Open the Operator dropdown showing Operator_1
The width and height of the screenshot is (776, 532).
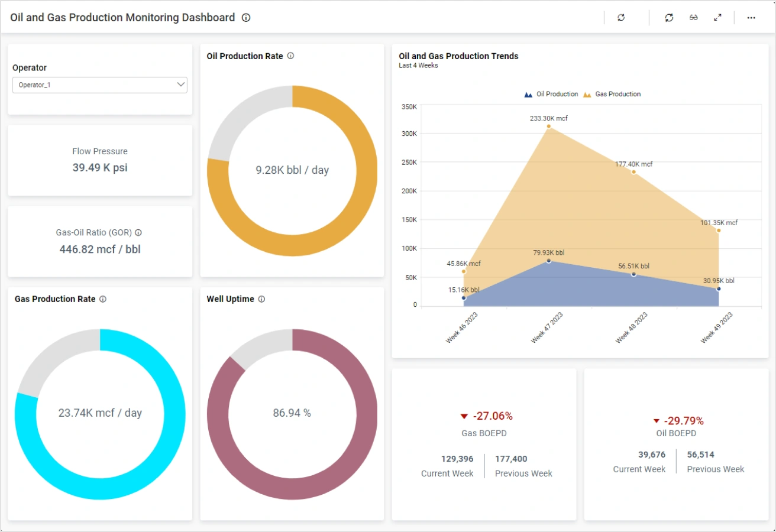pyautogui.click(x=95, y=85)
